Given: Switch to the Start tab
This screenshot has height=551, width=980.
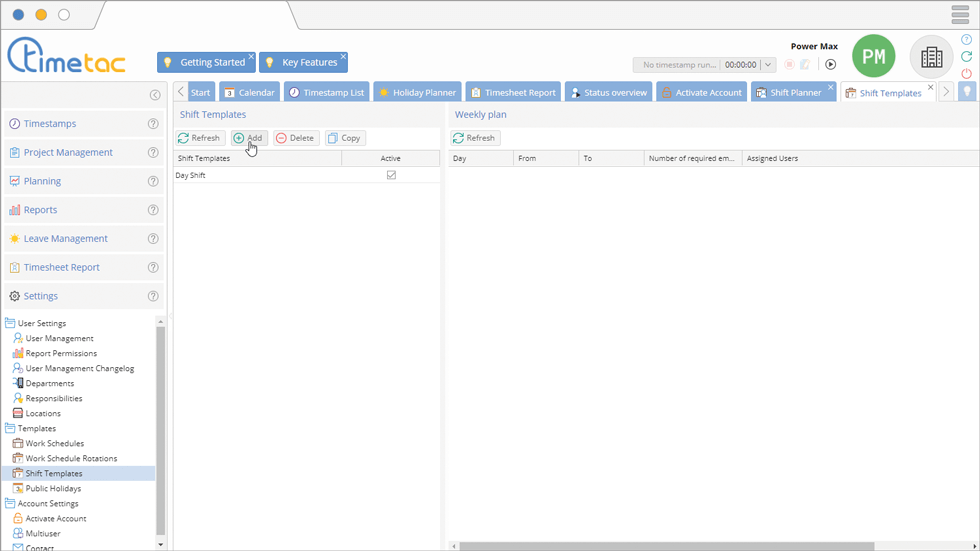Looking at the screenshot, I should (200, 92).
